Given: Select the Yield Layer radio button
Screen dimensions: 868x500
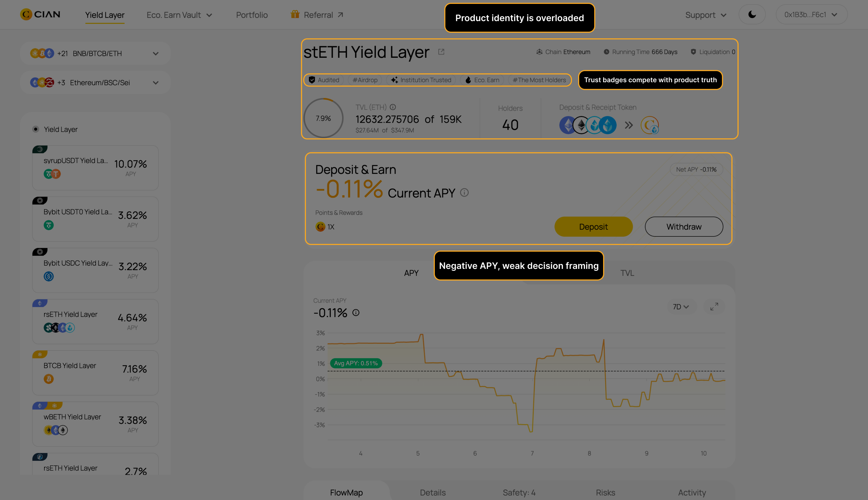Looking at the screenshot, I should (36, 129).
